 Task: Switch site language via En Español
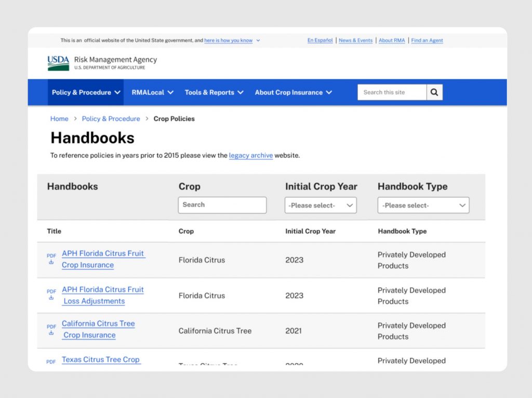tap(320, 40)
